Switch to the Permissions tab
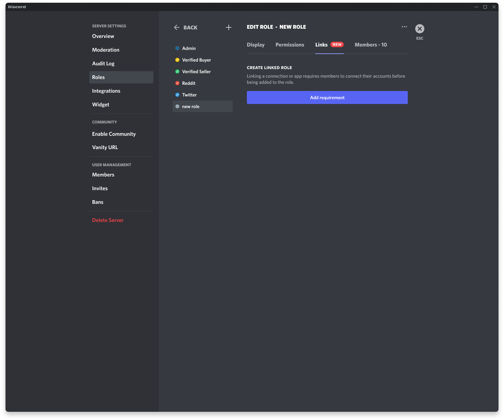The height and width of the screenshot is (420, 504). tap(290, 44)
